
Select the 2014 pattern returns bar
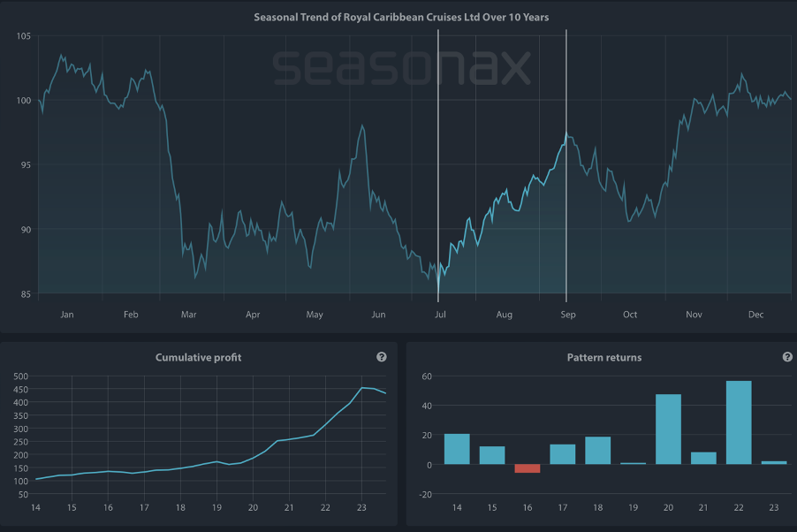click(x=457, y=449)
